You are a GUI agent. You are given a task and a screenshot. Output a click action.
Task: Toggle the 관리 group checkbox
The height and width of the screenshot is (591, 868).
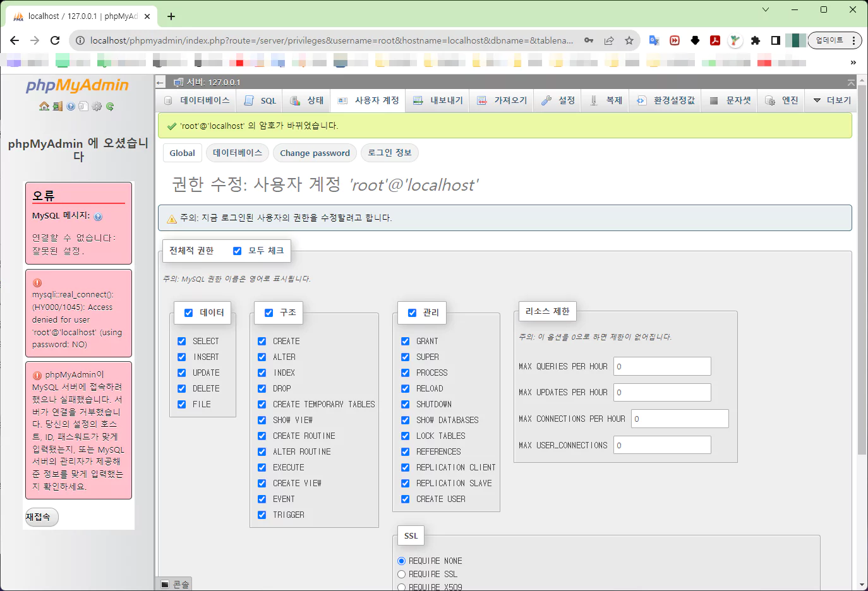pyautogui.click(x=412, y=313)
